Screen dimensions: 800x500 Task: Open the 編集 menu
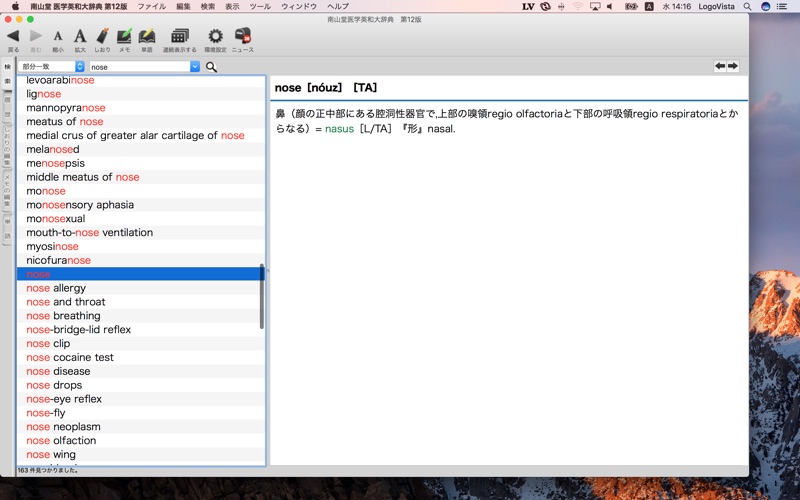point(183,7)
